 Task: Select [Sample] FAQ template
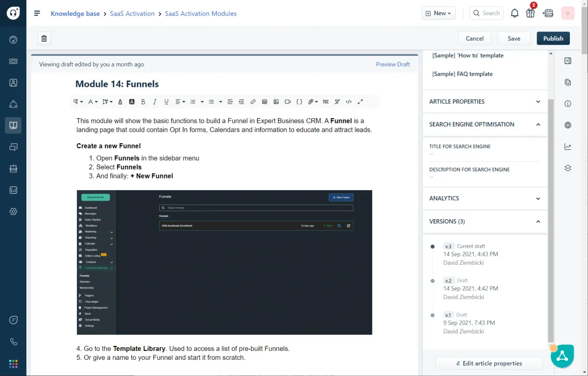(x=462, y=74)
